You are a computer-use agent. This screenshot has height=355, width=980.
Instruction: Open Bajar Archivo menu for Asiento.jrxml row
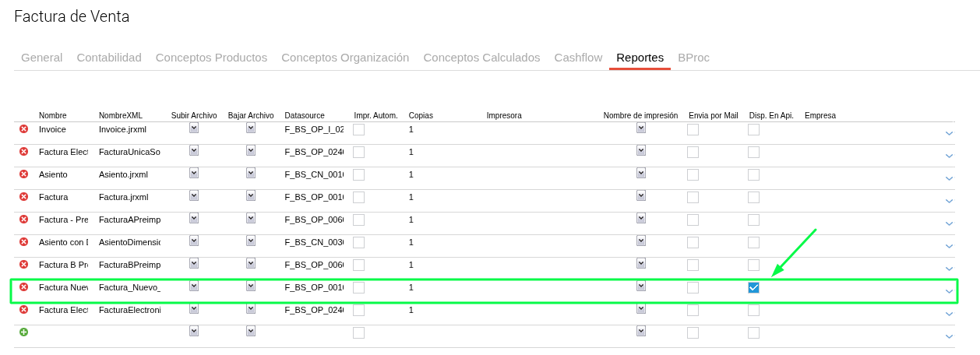251,173
